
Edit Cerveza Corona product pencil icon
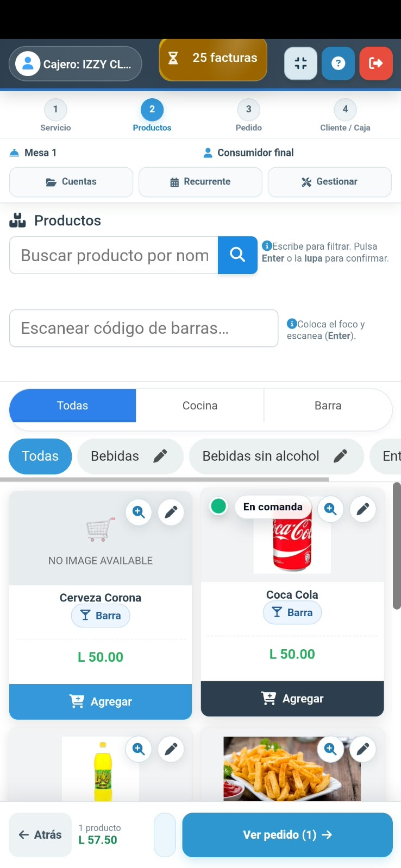(x=171, y=512)
